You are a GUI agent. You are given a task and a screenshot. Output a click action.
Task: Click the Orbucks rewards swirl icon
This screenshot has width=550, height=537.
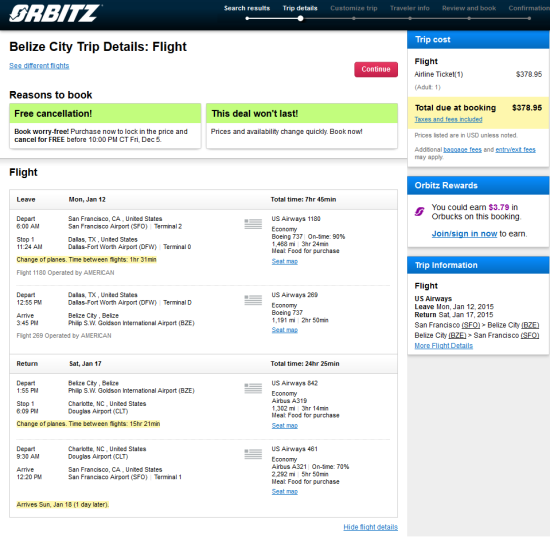(420, 211)
